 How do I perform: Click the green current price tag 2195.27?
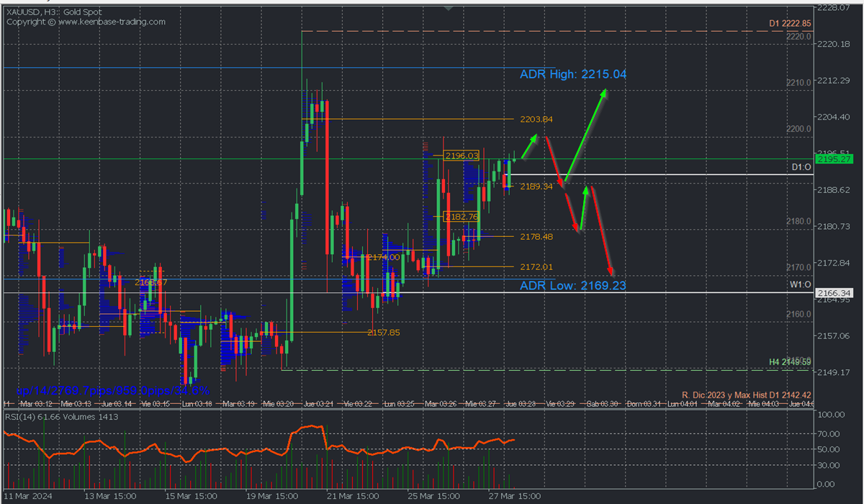tap(834, 158)
